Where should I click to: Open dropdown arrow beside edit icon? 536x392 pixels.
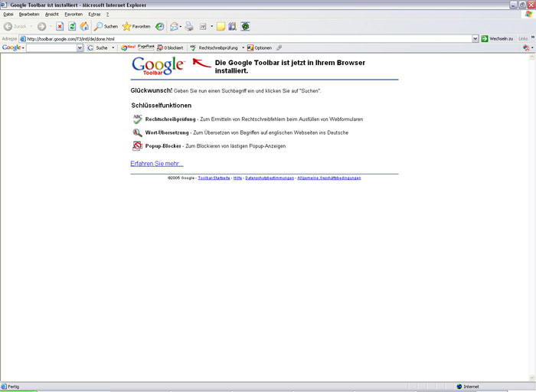(211, 26)
